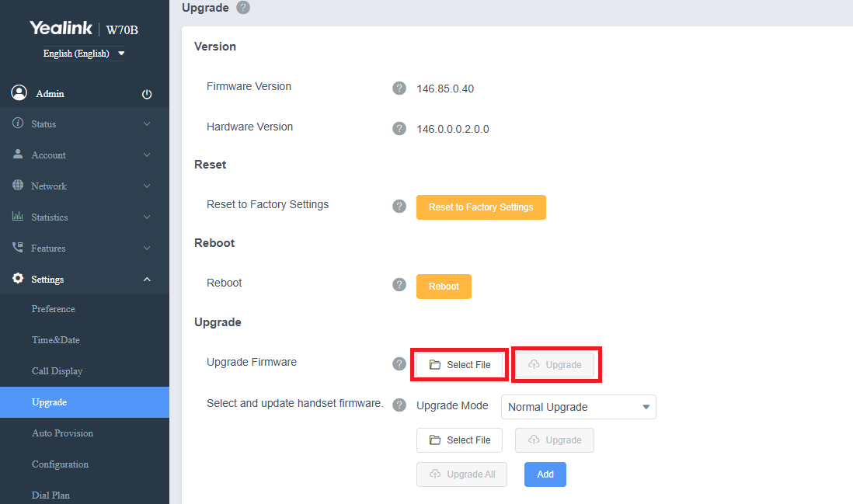The height and width of the screenshot is (504, 853).
Task: Click help icon beside the Reboot row
Action: pyautogui.click(x=399, y=284)
